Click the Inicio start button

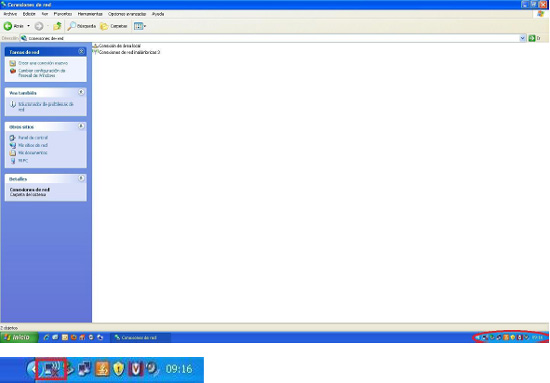19,337
